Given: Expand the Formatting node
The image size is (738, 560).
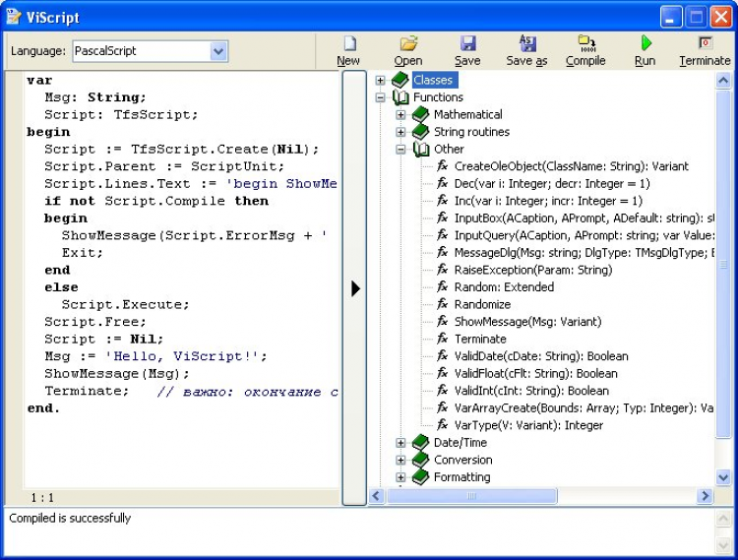Looking at the screenshot, I should (x=400, y=477).
